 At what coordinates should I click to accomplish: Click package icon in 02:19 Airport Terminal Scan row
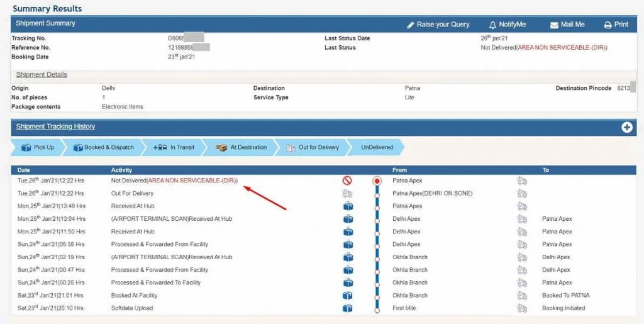click(347, 257)
